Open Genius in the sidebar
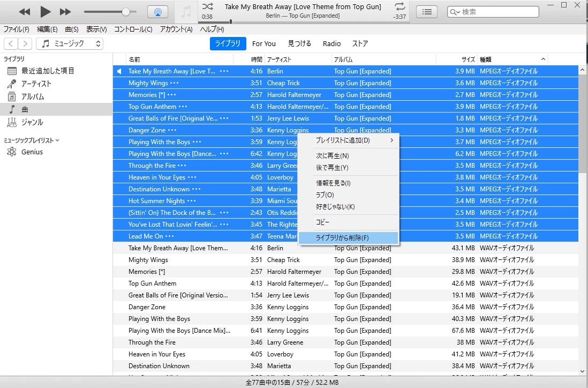This screenshot has width=588, height=388. tap(32, 152)
